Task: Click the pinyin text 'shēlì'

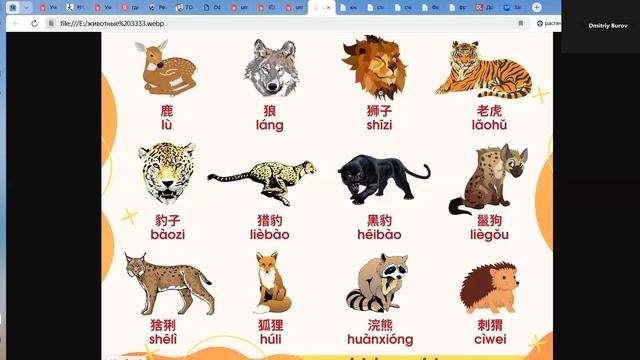Action: point(163,339)
